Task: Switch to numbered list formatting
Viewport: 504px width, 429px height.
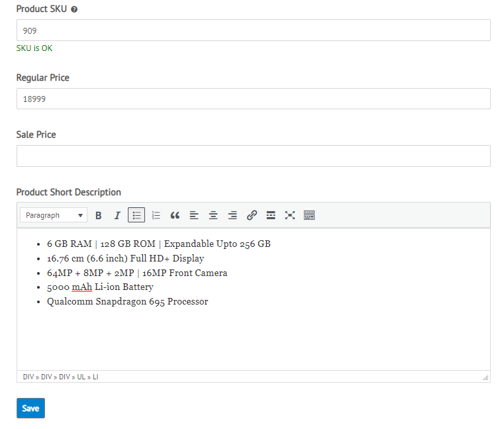Action: click(156, 215)
